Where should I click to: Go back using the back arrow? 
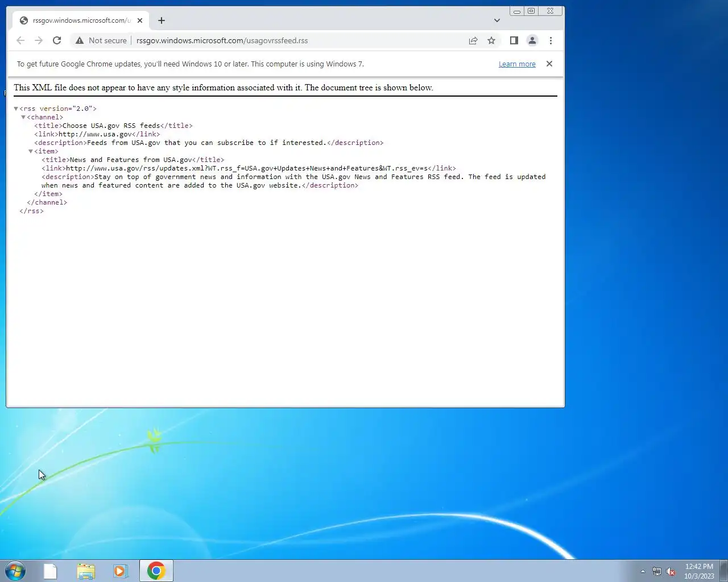(20, 40)
